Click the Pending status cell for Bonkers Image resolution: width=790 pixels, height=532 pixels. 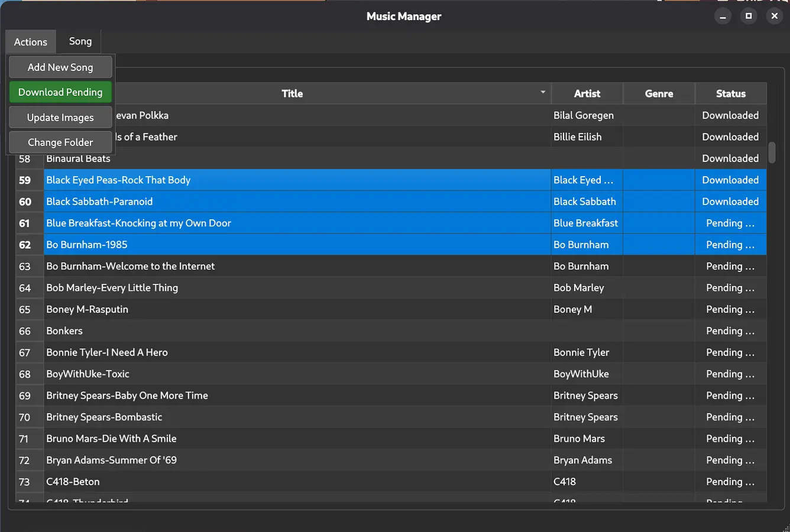point(731,330)
